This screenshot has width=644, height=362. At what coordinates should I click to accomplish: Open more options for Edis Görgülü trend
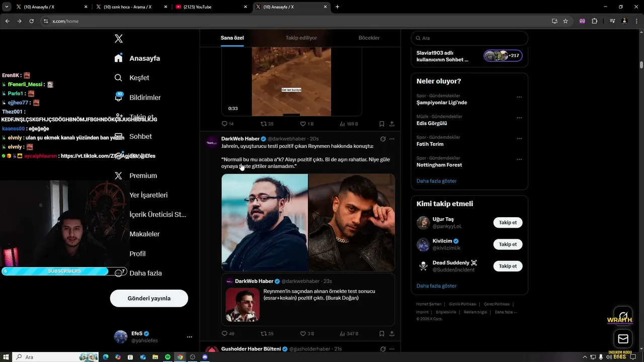point(519,118)
